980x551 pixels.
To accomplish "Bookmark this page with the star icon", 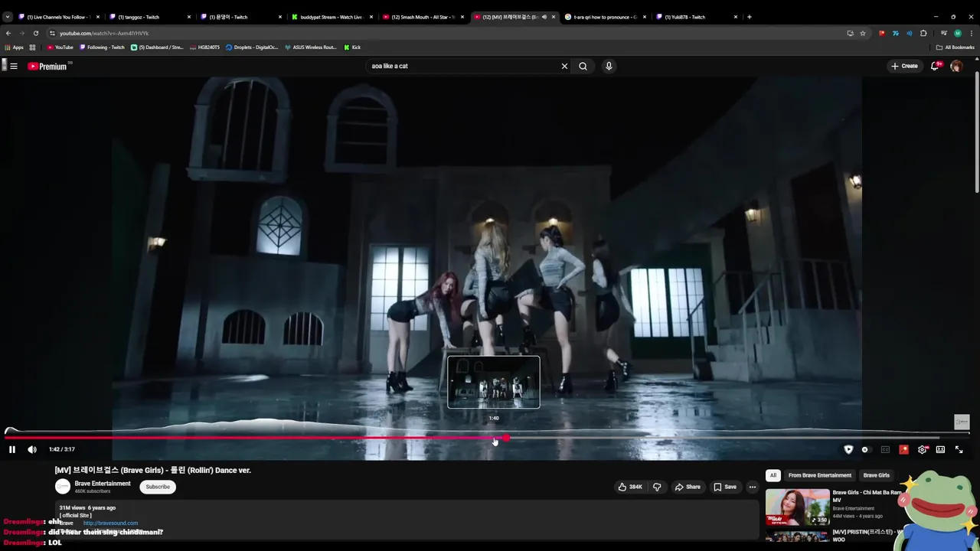I will [863, 33].
